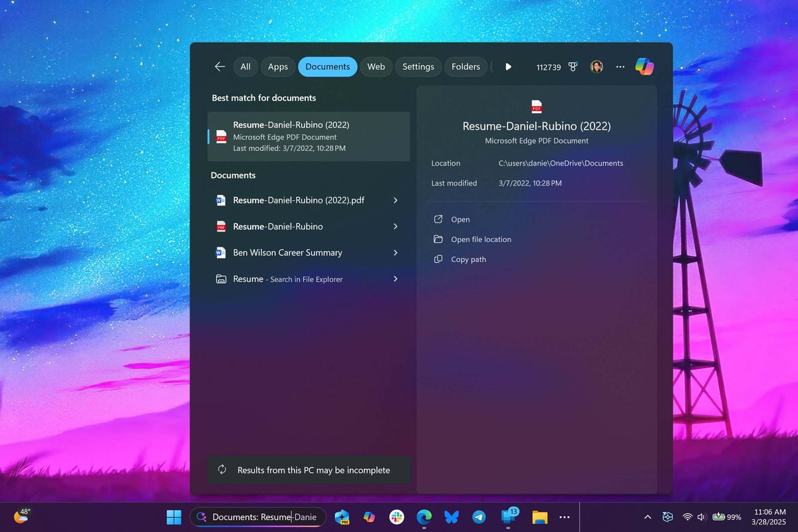Click the refresh icon near incomplete results message
This screenshot has width=798, height=532.
tap(223, 469)
